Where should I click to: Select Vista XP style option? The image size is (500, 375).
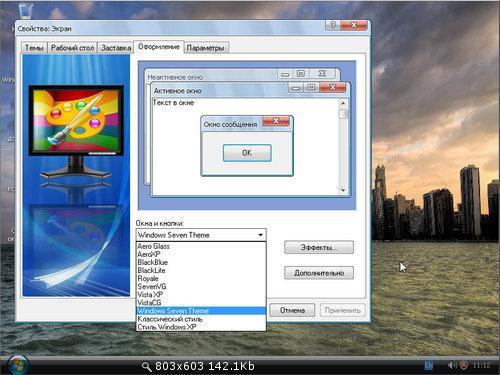(201, 295)
